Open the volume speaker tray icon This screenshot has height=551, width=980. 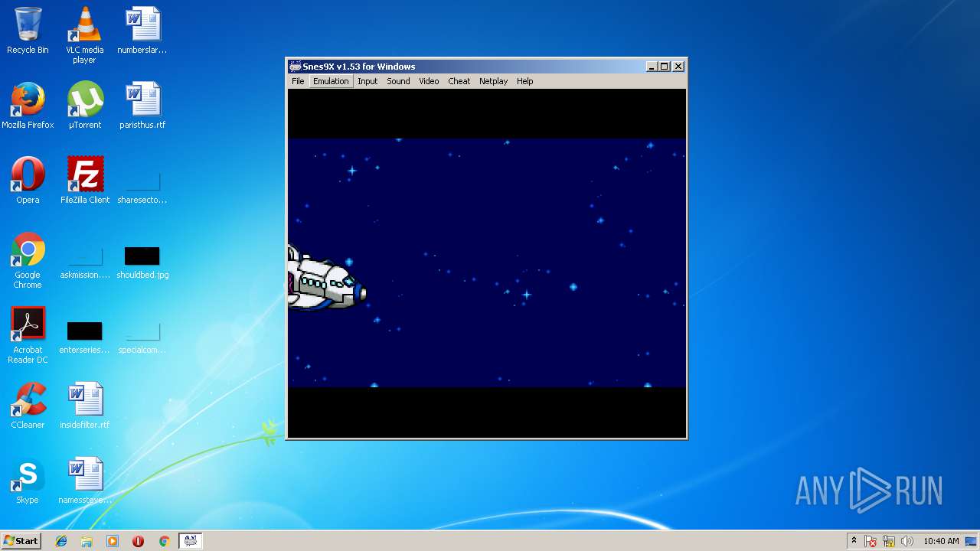click(906, 541)
